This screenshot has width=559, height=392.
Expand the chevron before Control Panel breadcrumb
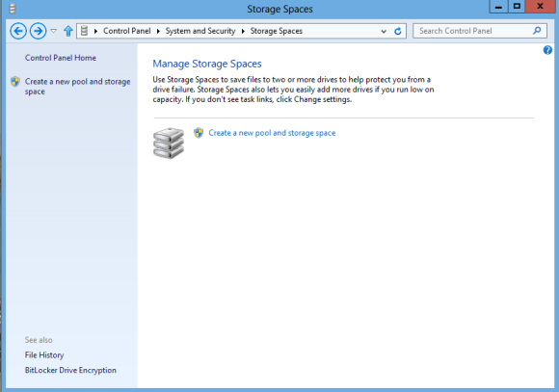[95, 31]
